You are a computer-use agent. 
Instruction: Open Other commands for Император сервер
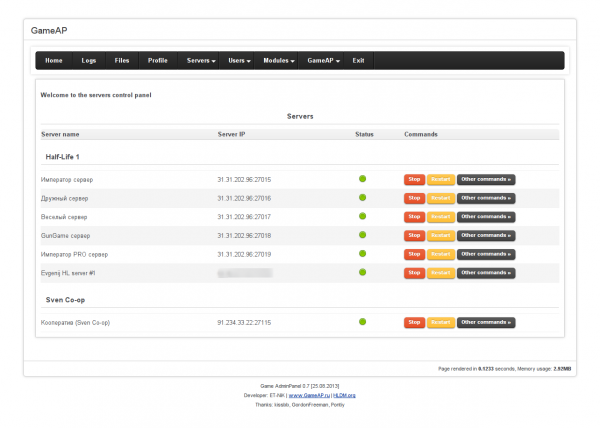pos(486,179)
